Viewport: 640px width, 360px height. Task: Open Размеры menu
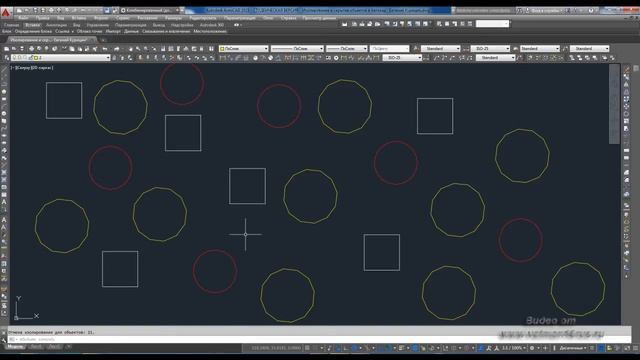[173, 18]
